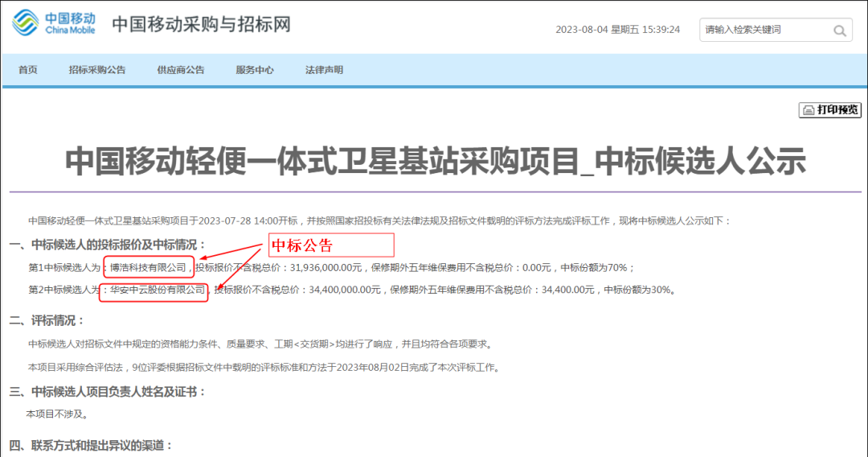Open the 法律声明 menu item
Viewport: 868px width, 457px height.
point(324,70)
